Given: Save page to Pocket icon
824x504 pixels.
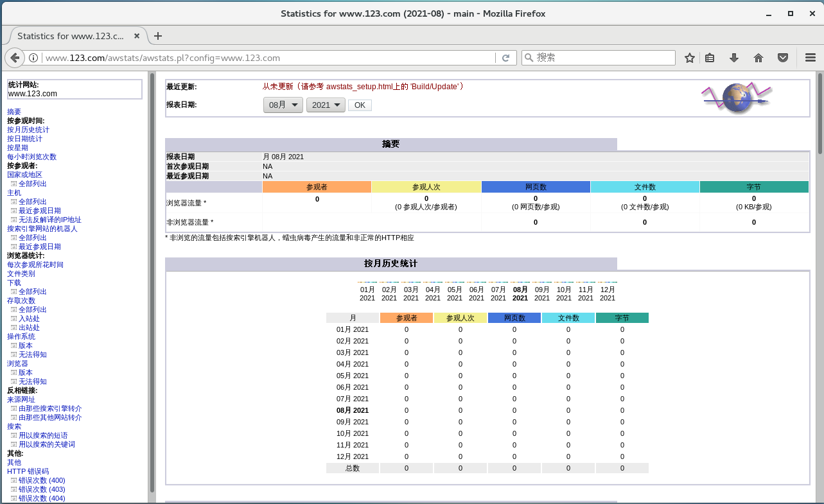Looking at the screenshot, I should coord(783,58).
